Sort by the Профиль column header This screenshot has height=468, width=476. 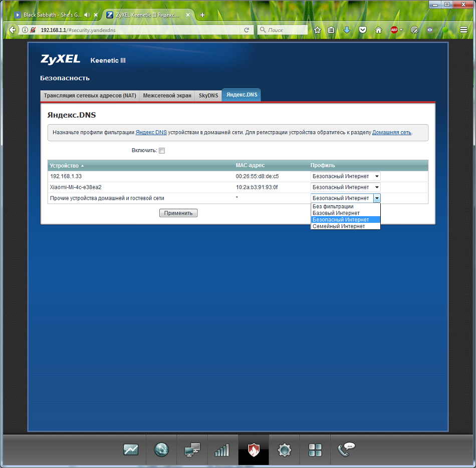(x=323, y=165)
